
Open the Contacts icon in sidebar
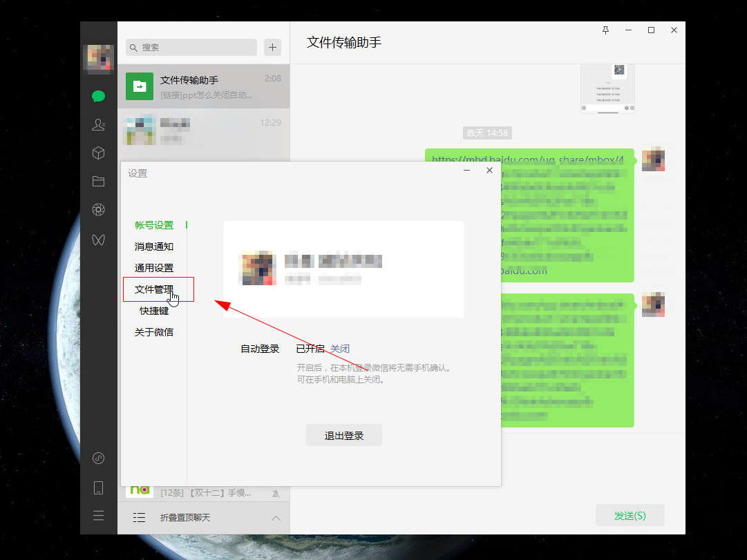pyautogui.click(x=98, y=125)
